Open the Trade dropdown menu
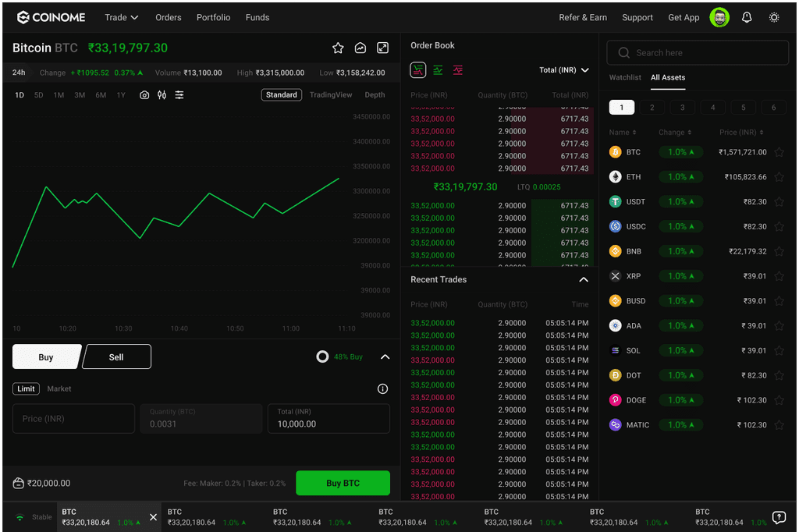 (121, 17)
